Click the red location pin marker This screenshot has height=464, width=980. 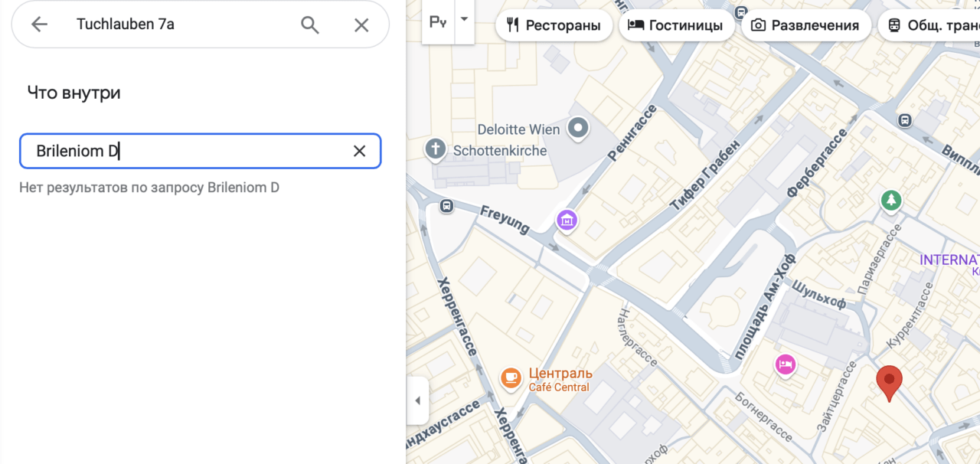(889, 383)
